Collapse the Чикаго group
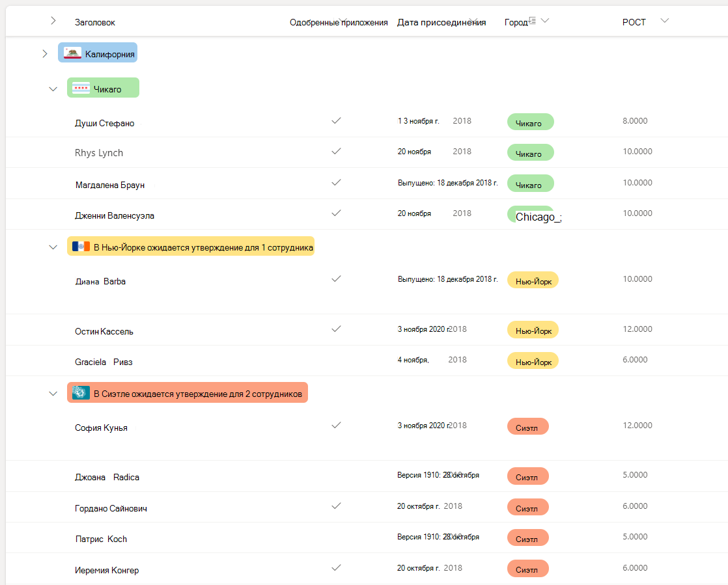The image size is (728, 585). click(x=53, y=88)
